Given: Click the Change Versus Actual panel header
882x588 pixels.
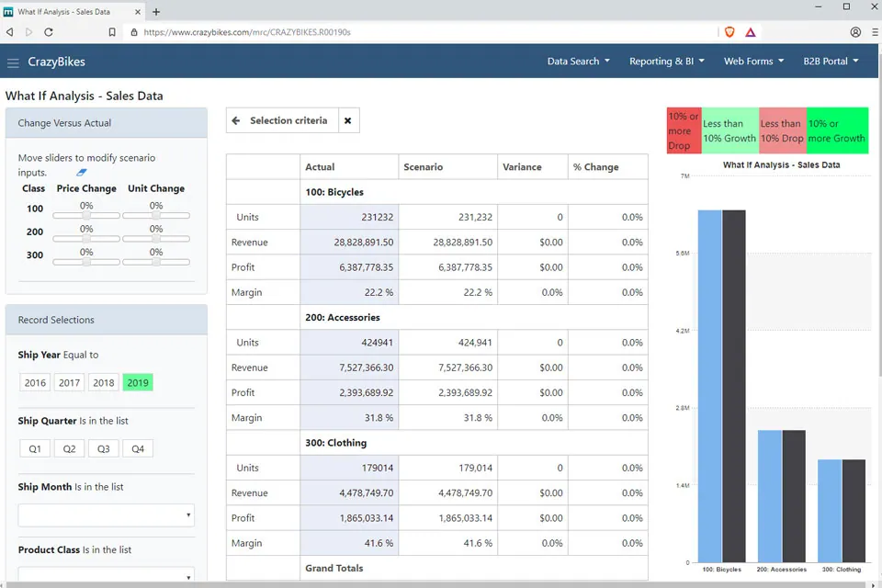Looking at the screenshot, I should tap(107, 123).
